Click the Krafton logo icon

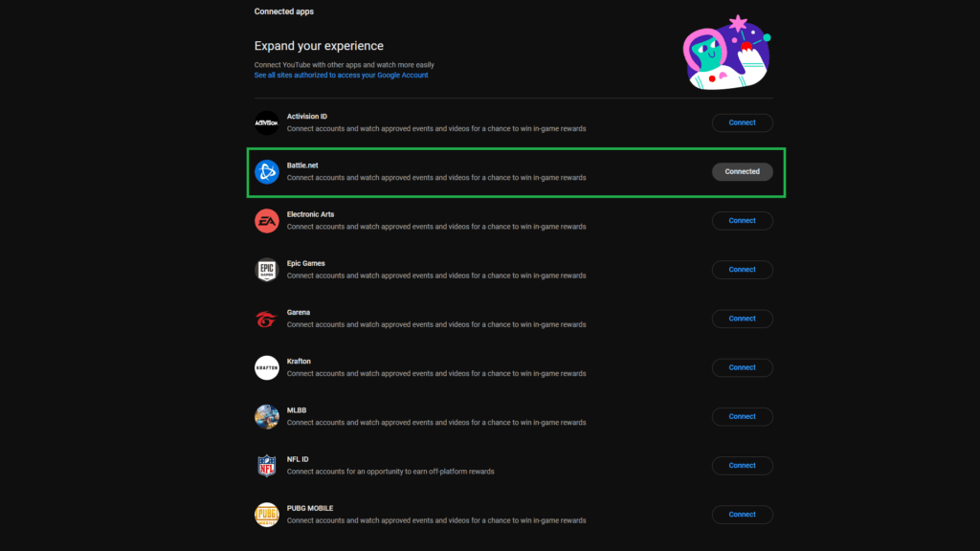click(x=267, y=367)
